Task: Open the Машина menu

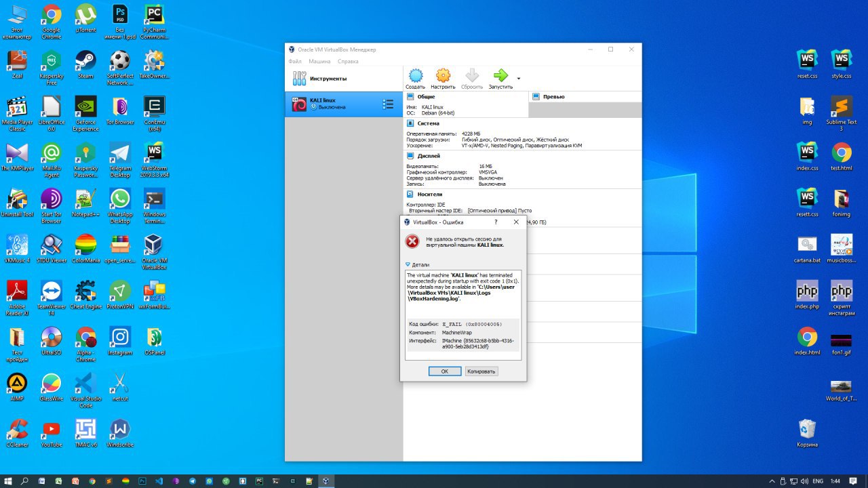Action: click(x=319, y=61)
